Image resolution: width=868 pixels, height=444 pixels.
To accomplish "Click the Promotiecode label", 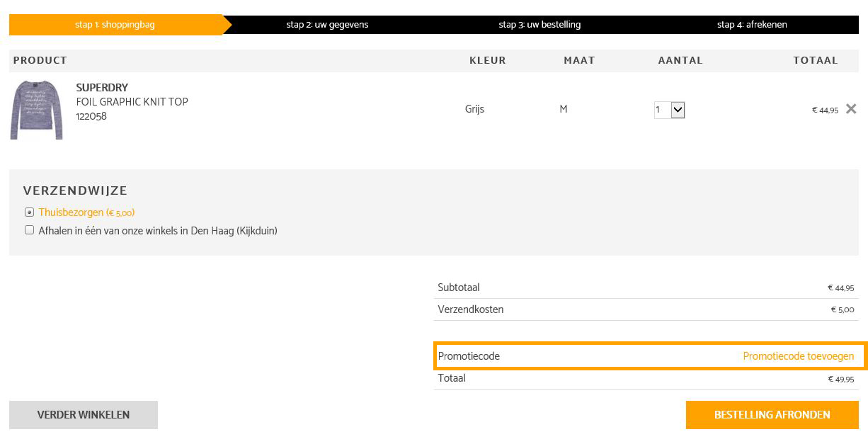I will 469,356.
